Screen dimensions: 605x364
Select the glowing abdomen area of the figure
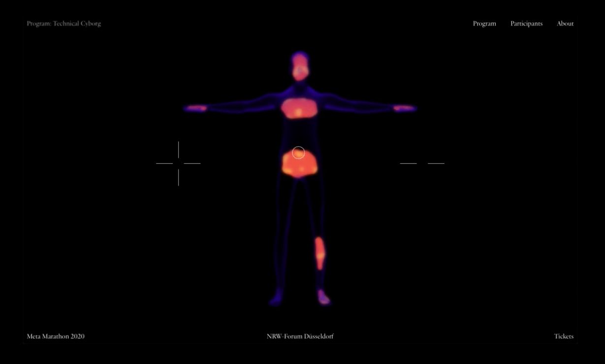point(299,164)
